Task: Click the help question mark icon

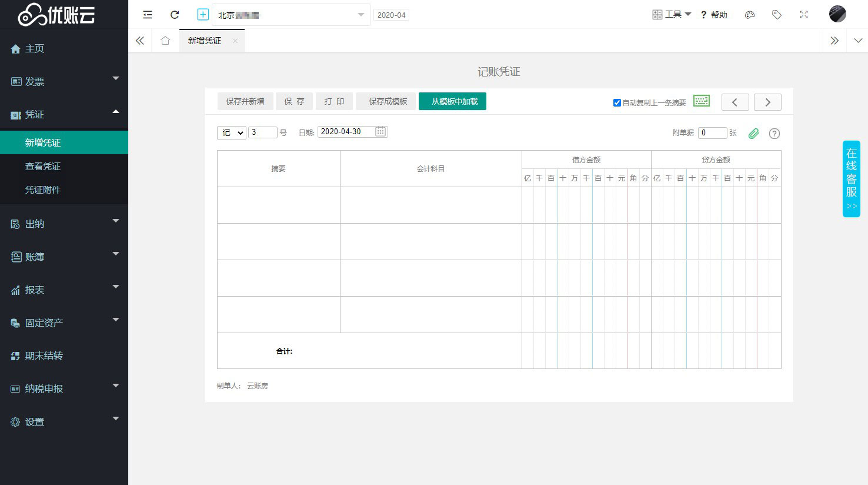Action: point(703,15)
